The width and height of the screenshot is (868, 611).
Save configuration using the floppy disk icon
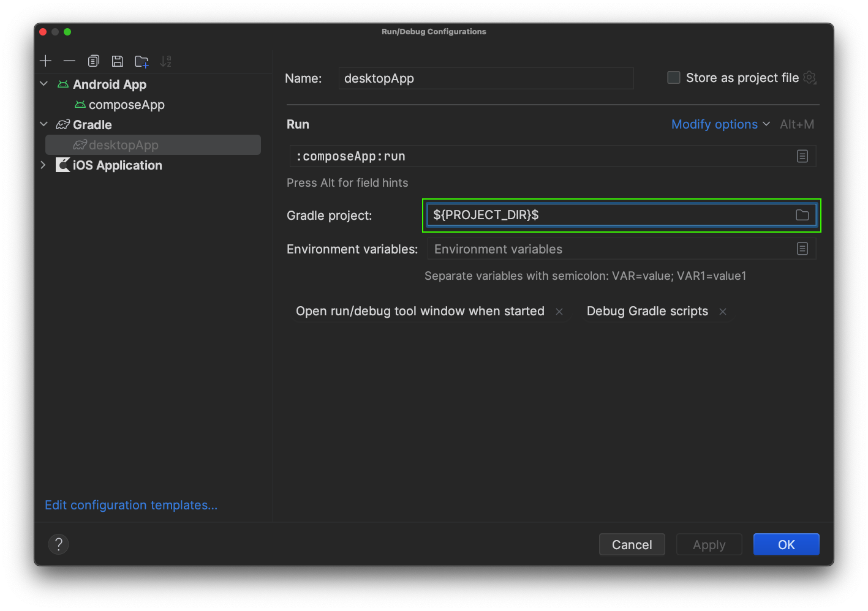pyautogui.click(x=118, y=61)
